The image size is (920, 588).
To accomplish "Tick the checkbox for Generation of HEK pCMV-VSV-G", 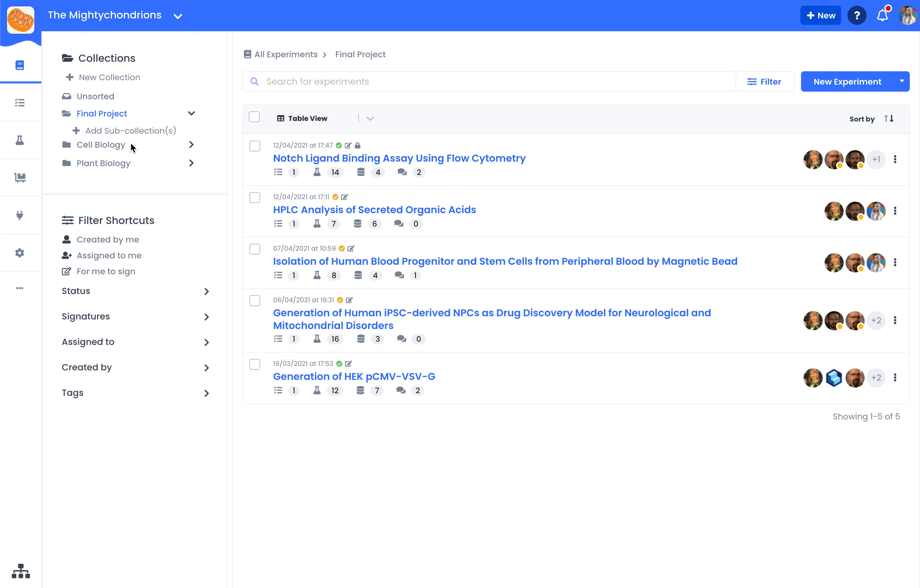I will [x=255, y=364].
